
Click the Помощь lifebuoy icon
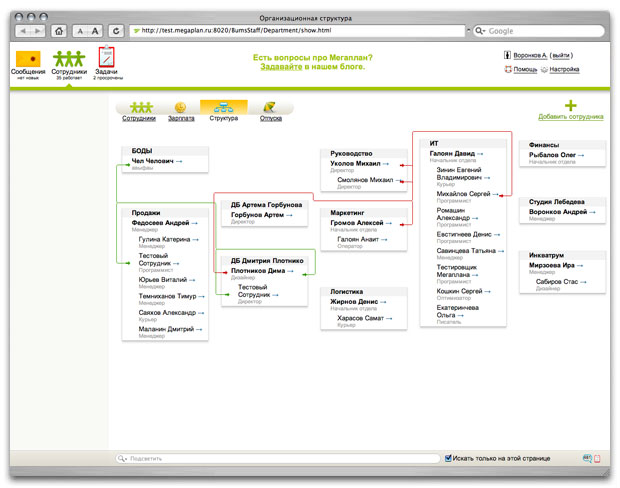pos(508,69)
